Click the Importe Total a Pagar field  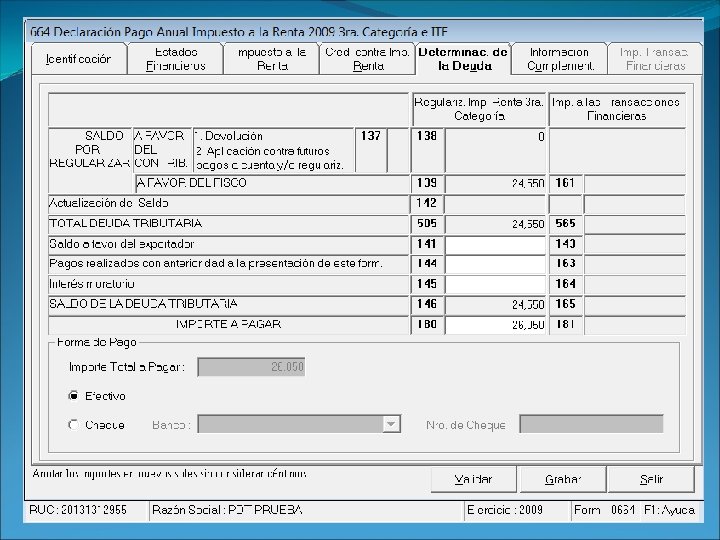pyautogui.click(x=251, y=367)
